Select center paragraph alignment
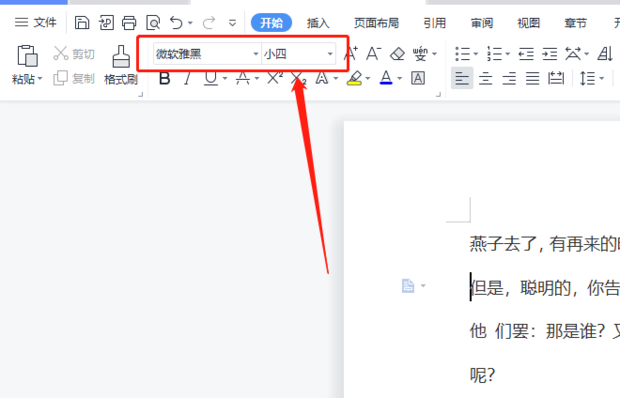Image resolution: width=620 pixels, height=398 pixels. tap(486, 79)
